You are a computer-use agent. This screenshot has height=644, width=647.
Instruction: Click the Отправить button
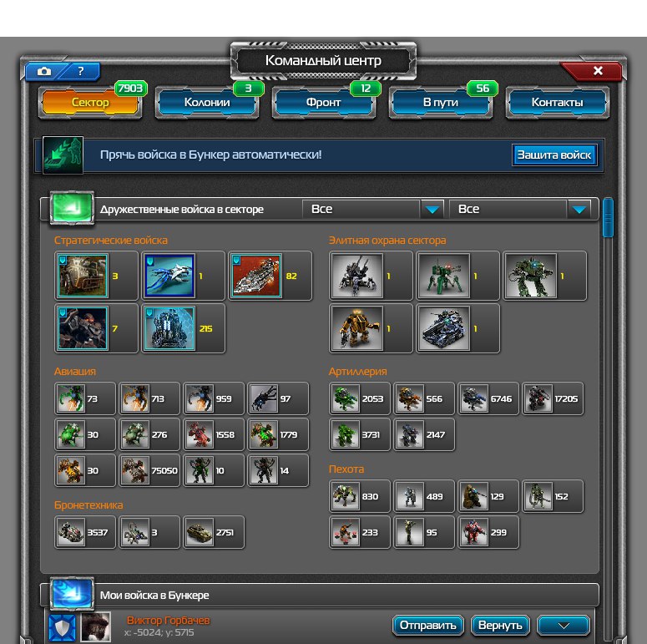point(427,626)
